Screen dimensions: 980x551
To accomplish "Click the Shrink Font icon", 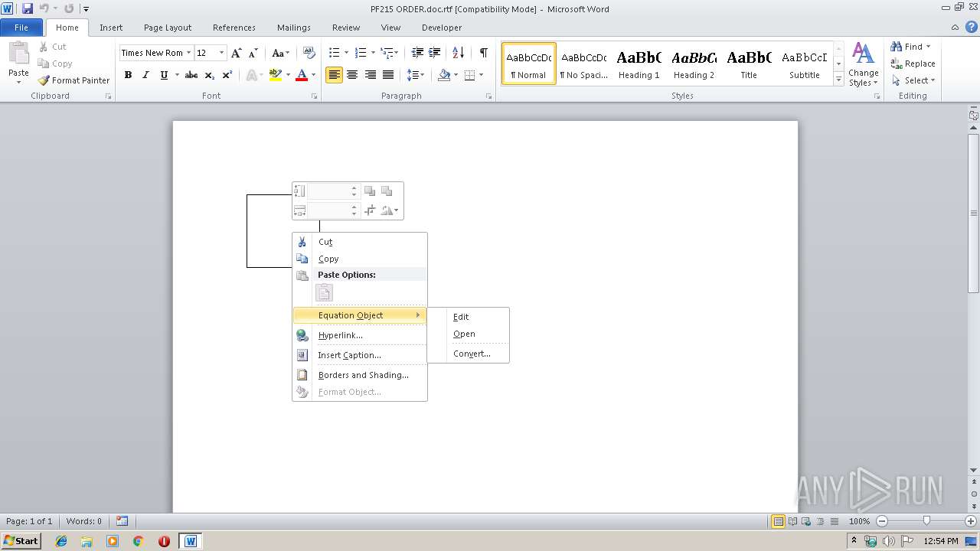I will click(253, 53).
